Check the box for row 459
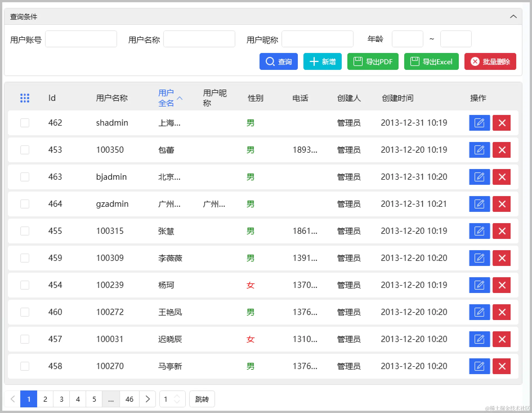This screenshot has height=413, width=532. coord(25,258)
